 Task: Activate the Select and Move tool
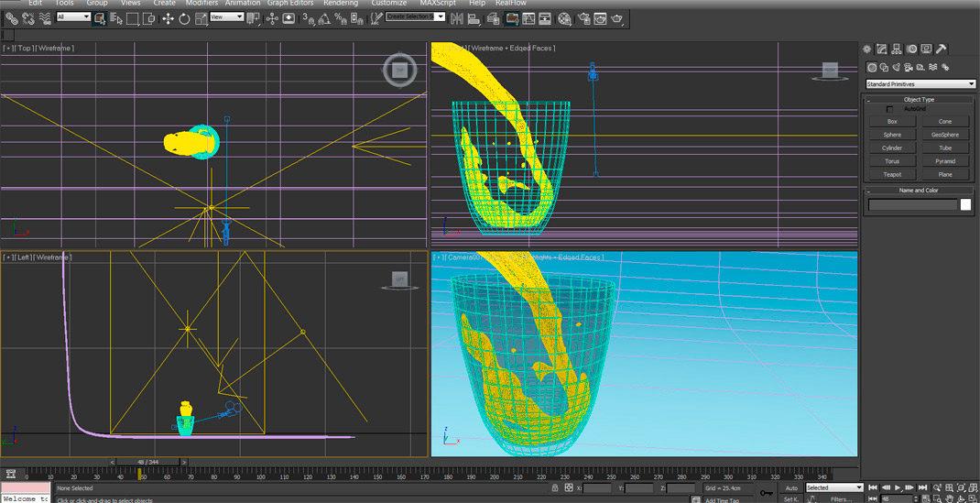point(169,18)
